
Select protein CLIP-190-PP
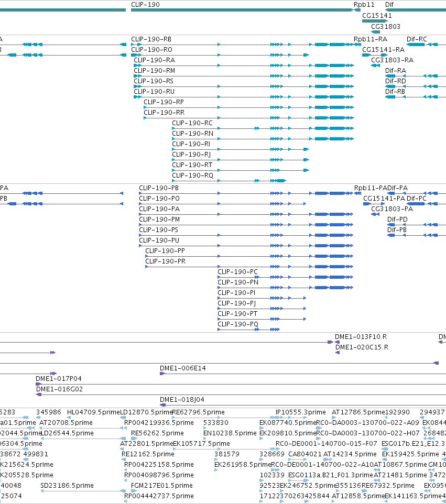coord(165,251)
